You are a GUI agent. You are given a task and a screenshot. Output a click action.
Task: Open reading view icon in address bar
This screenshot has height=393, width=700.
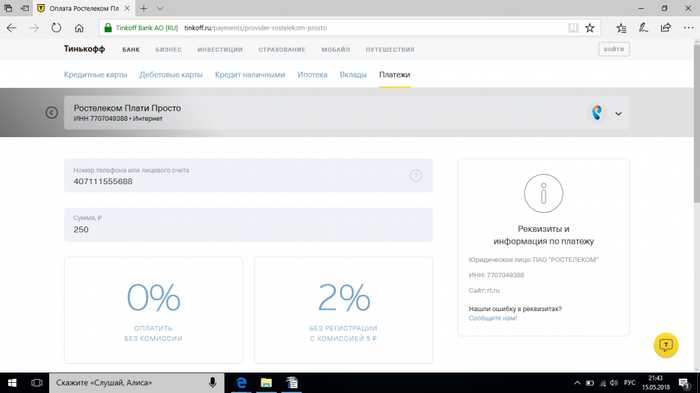[x=573, y=28]
